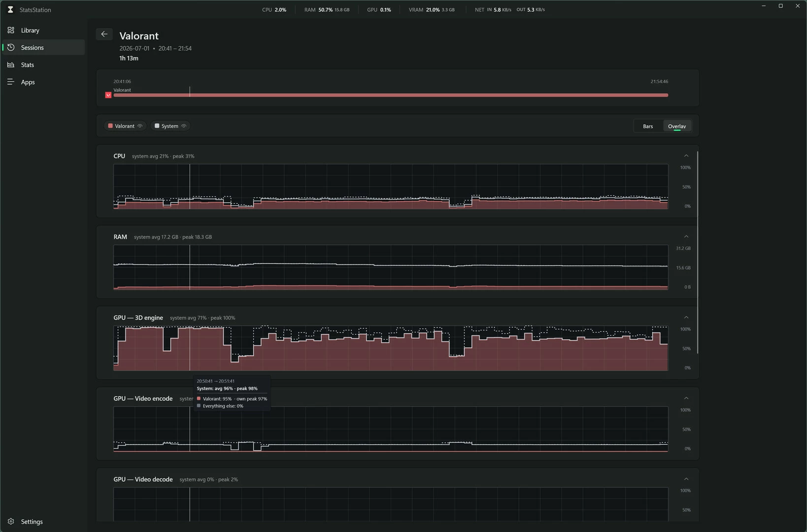Click the Sessions clock icon

[x=11, y=47]
